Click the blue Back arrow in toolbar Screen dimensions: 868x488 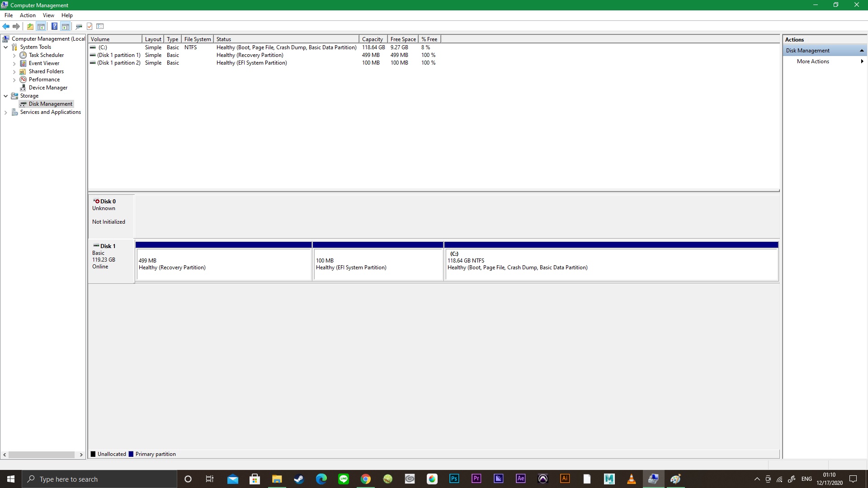tap(6, 26)
